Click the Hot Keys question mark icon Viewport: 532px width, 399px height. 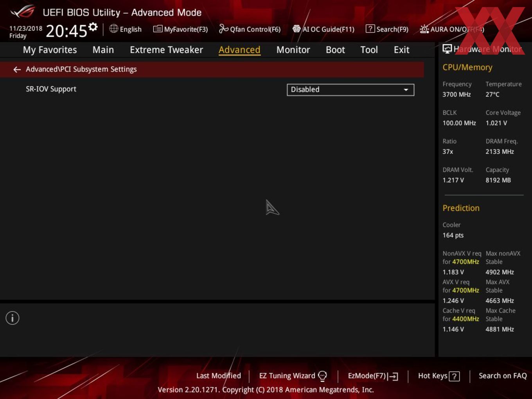[x=454, y=376]
